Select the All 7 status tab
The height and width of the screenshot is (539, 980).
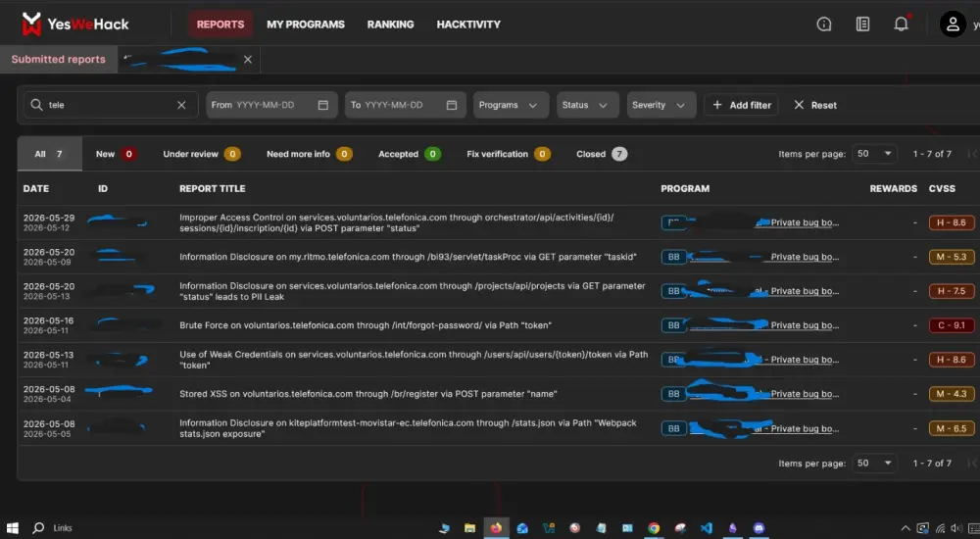pos(49,154)
